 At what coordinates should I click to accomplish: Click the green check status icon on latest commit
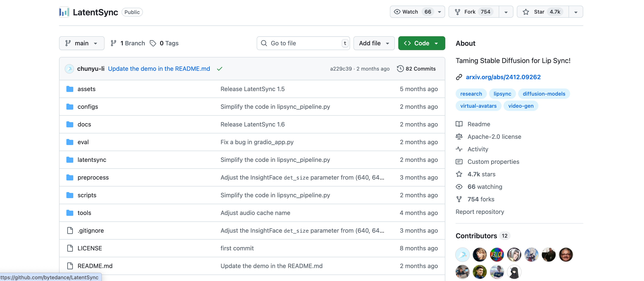pyautogui.click(x=219, y=69)
